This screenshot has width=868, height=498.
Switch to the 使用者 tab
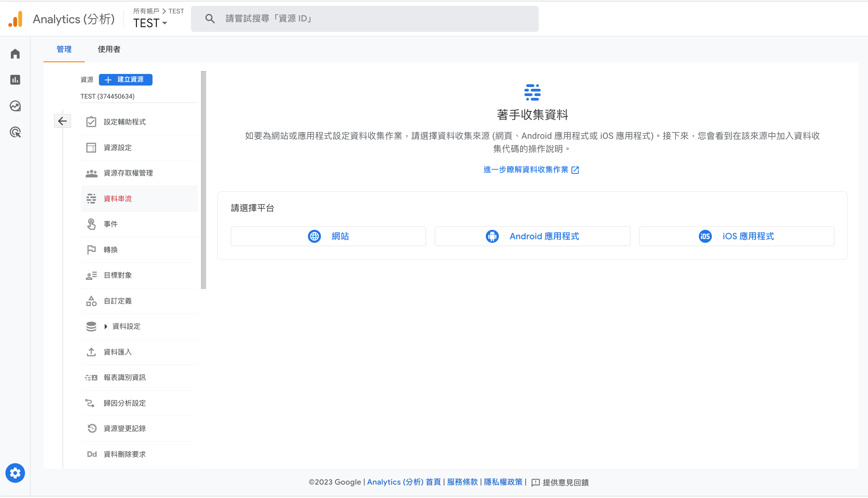109,49
